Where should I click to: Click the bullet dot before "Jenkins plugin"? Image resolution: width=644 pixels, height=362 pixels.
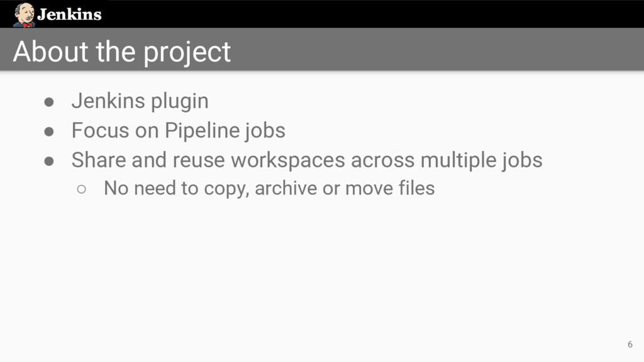49,101
